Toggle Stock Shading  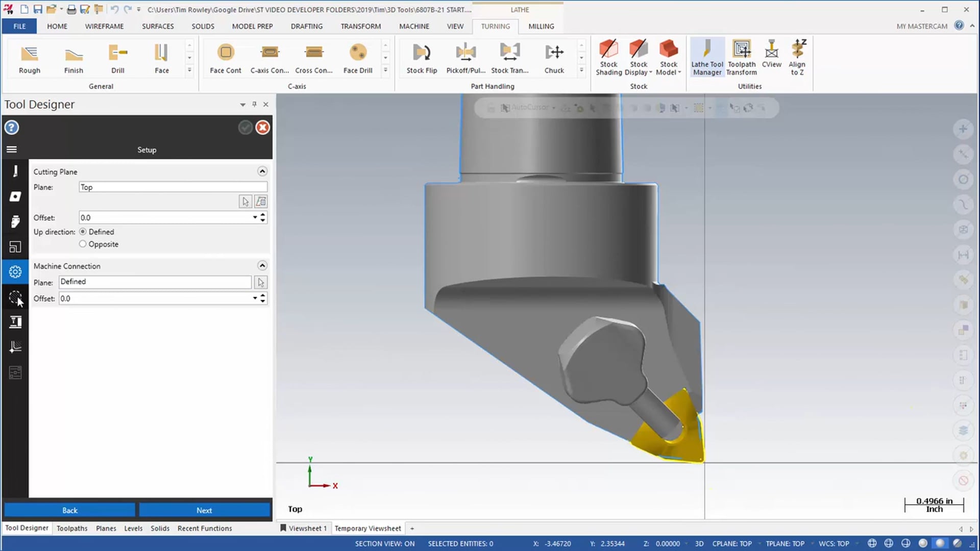click(x=608, y=57)
